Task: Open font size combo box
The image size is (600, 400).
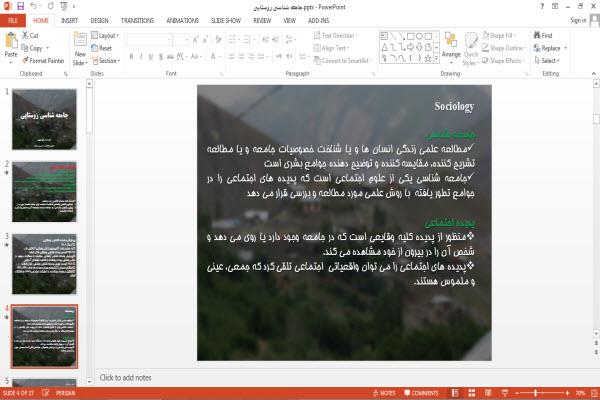Action: (181, 39)
